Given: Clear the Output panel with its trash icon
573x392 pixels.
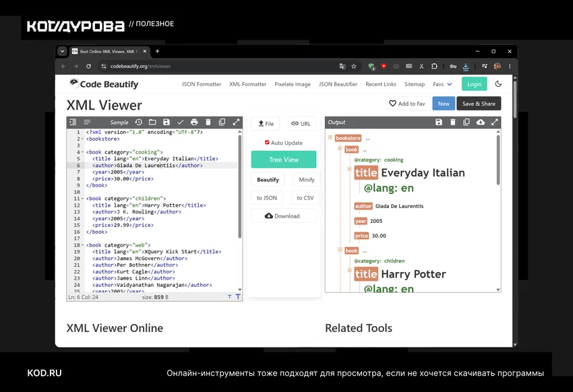Looking at the screenshot, I should click(452, 123).
